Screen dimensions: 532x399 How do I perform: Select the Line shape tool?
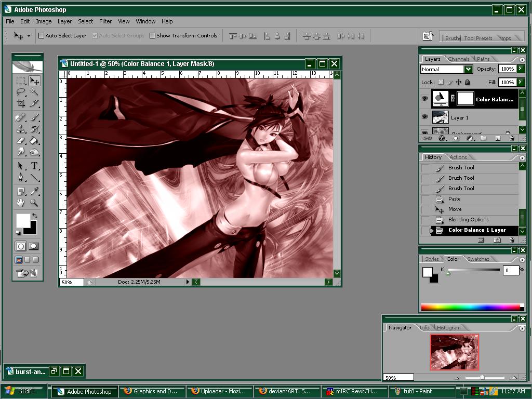(x=34, y=177)
